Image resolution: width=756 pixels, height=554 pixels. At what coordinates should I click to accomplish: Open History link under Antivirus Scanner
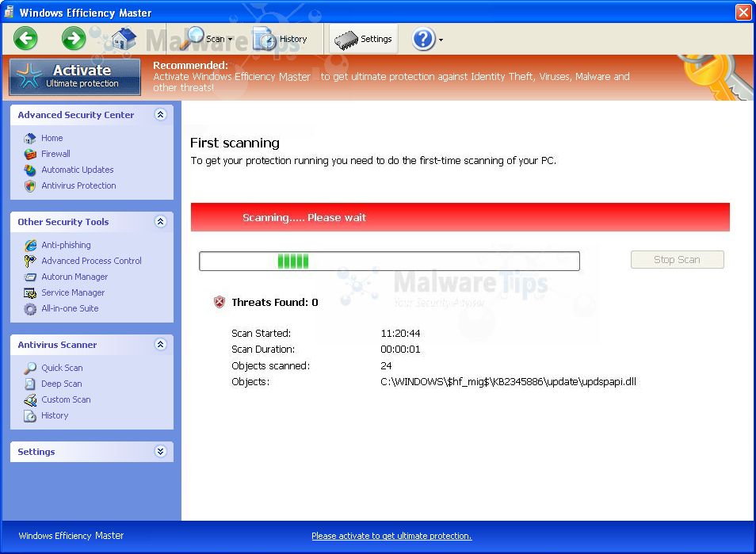click(x=55, y=415)
